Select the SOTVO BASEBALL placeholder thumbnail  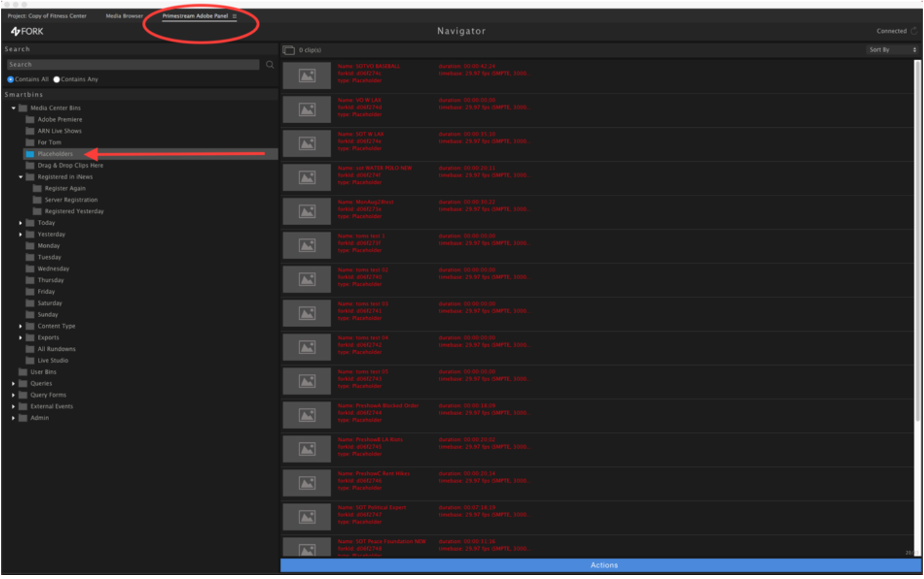[x=307, y=76]
